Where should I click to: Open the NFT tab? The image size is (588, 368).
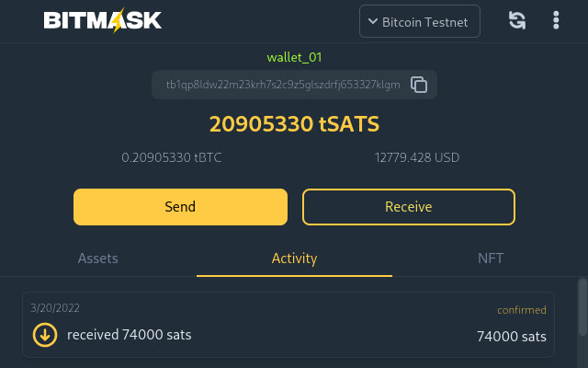click(x=491, y=259)
